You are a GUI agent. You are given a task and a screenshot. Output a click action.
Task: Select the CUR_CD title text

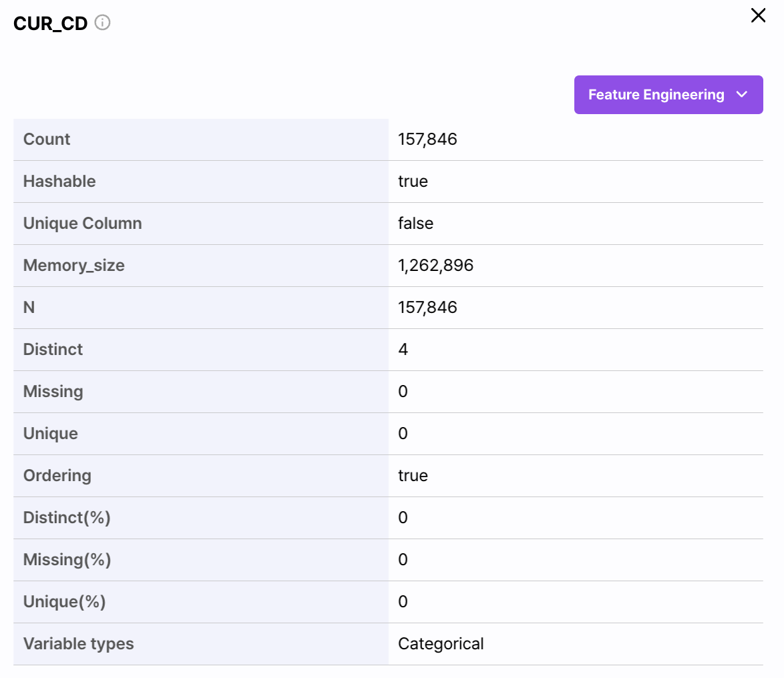[x=51, y=23]
